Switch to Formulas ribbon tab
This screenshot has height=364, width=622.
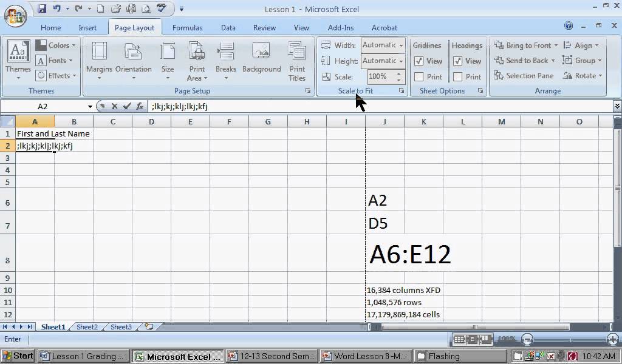pos(187,28)
